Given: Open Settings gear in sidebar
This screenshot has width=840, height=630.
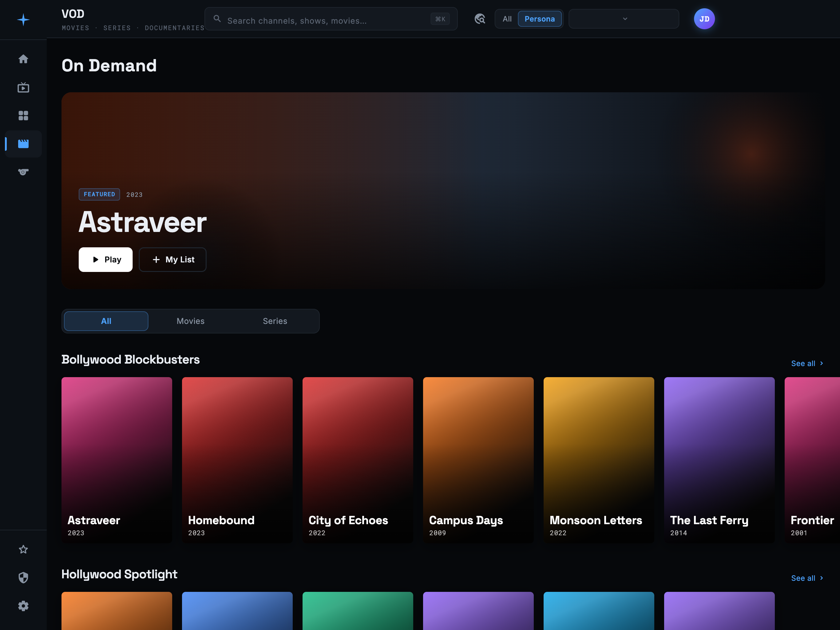Looking at the screenshot, I should pos(23,606).
